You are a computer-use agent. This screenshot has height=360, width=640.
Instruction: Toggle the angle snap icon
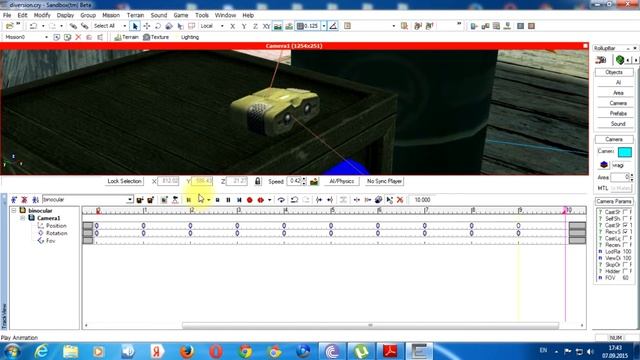(x=333, y=26)
